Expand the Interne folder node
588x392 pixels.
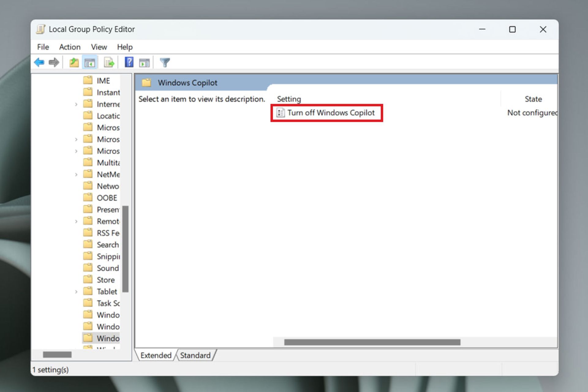tap(76, 104)
